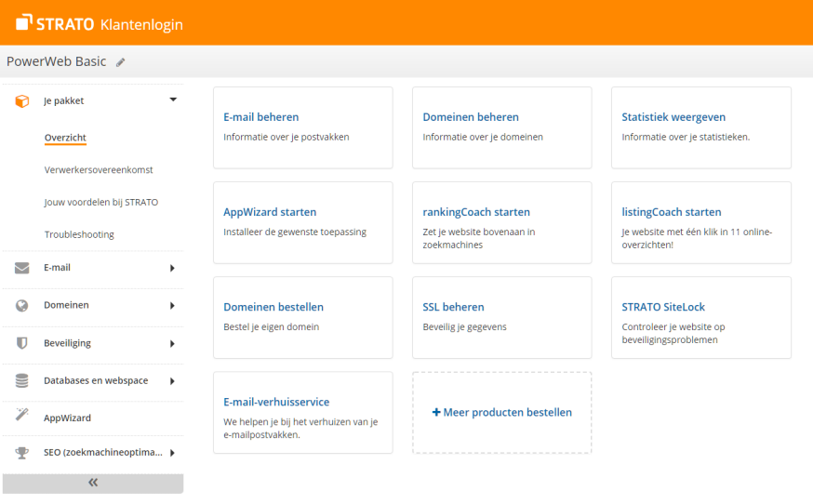Click 'Informatie over je domeinen' text
The image size is (813, 504).
[x=483, y=137]
